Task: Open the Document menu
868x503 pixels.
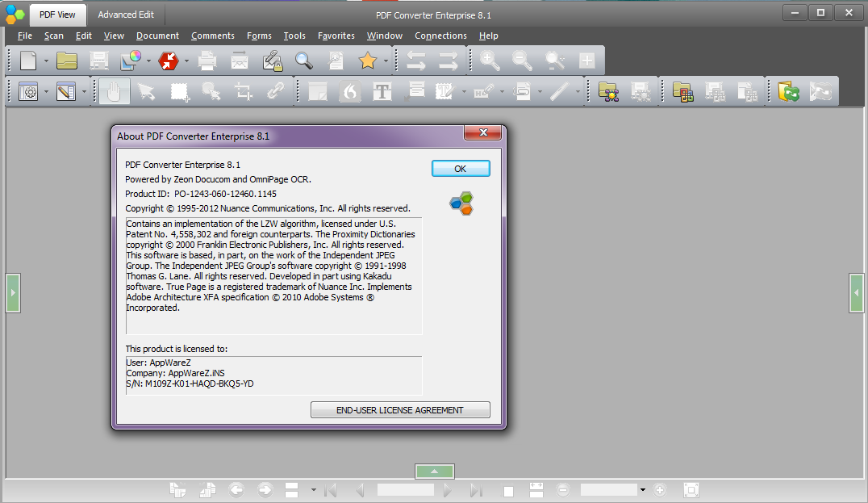Action: [158, 36]
